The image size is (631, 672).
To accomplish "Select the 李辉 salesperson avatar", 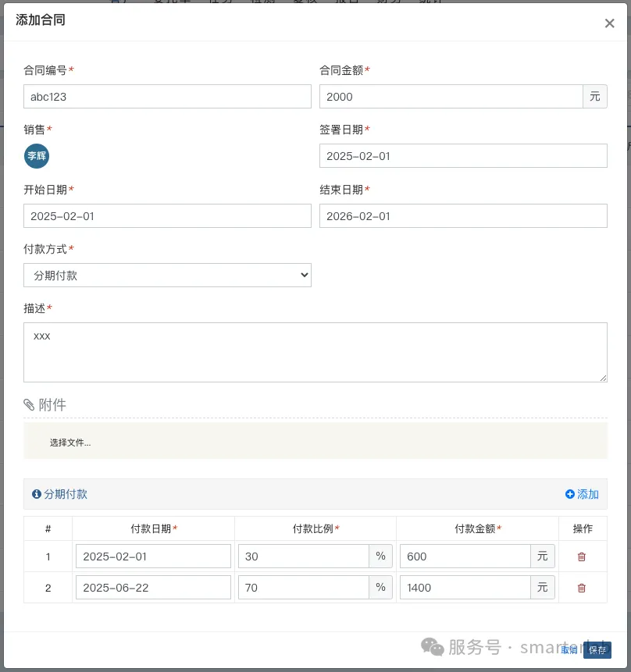I will tap(37, 156).
